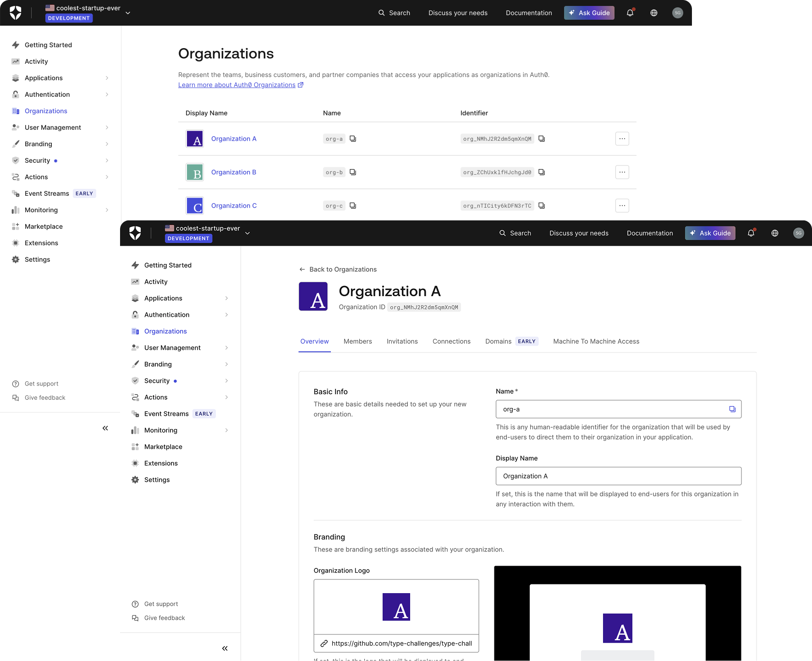Click into the Display Name input field
Screen dimensions: 812x661
point(618,476)
